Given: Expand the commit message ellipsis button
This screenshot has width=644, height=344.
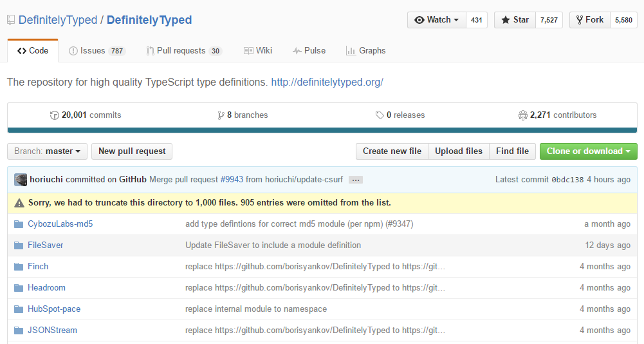Looking at the screenshot, I should tap(356, 180).
